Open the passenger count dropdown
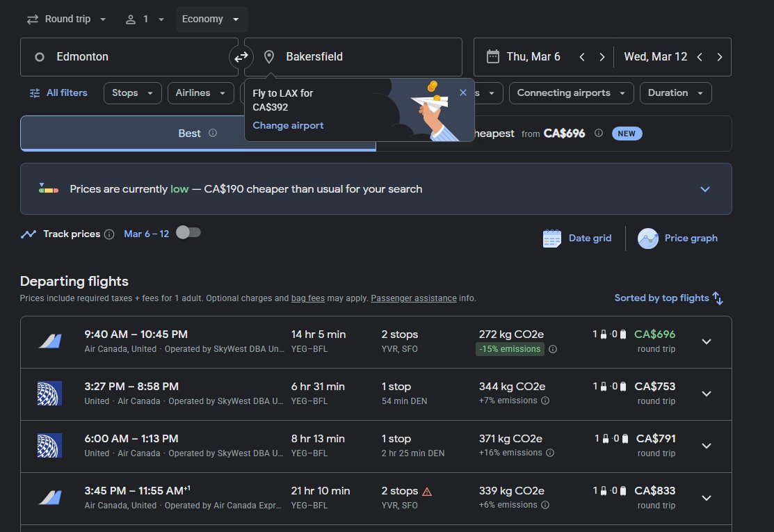This screenshot has width=774, height=532. pos(145,19)
